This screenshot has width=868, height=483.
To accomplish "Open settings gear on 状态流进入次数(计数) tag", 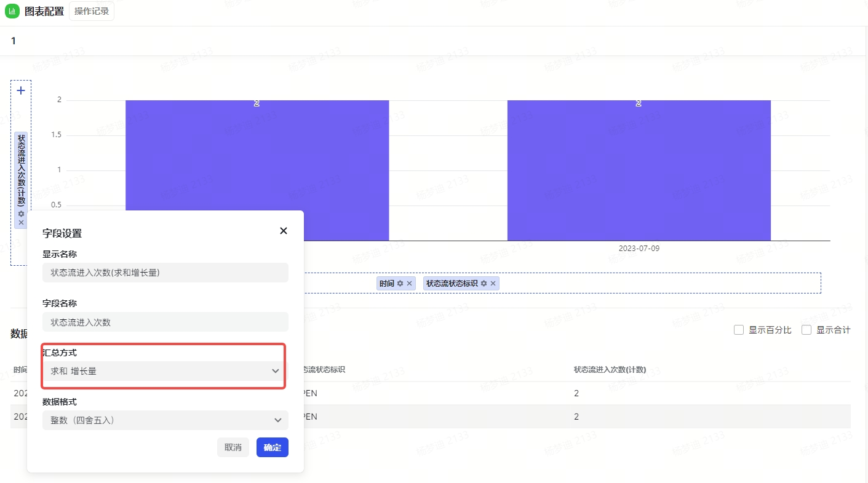I will [21, 214].
